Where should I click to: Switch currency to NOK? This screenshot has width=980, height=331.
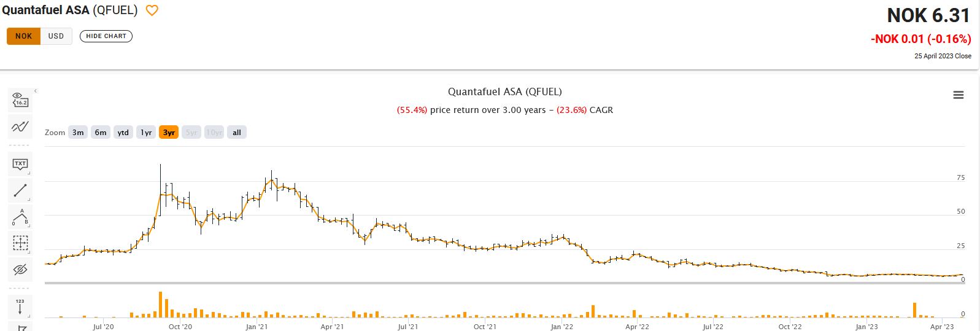point(24,36)
